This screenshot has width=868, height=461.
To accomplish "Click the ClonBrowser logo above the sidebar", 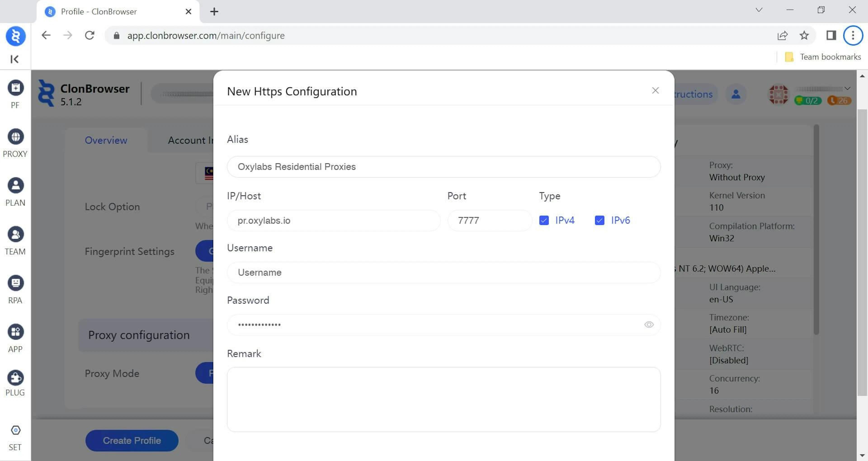I will click(16, 36).
